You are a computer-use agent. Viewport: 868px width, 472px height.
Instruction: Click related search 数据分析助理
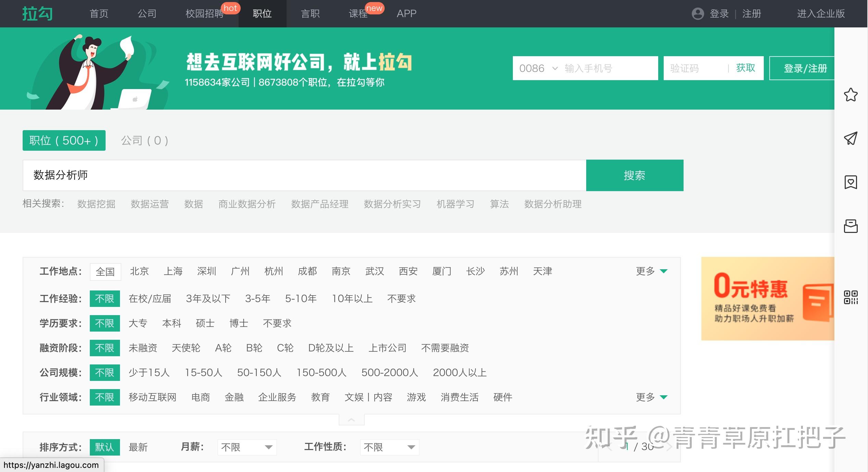pyautogui.click(x=553, y=204)
